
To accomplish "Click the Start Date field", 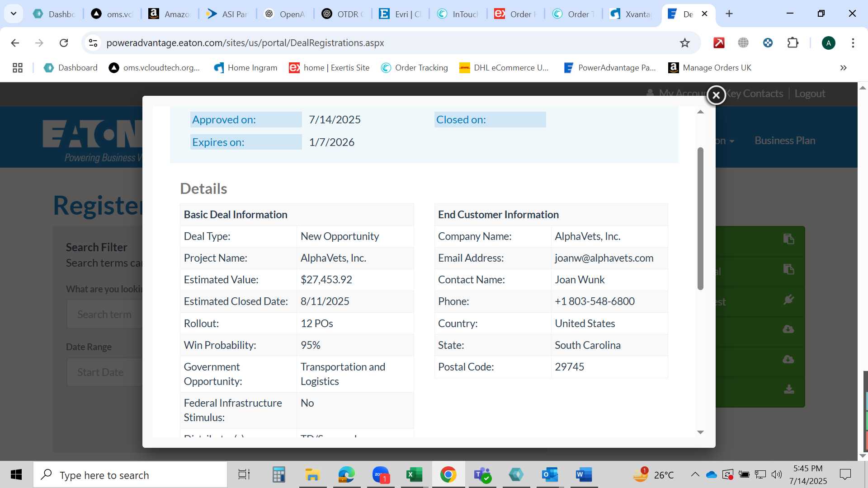I will click(x=105, y=372).
